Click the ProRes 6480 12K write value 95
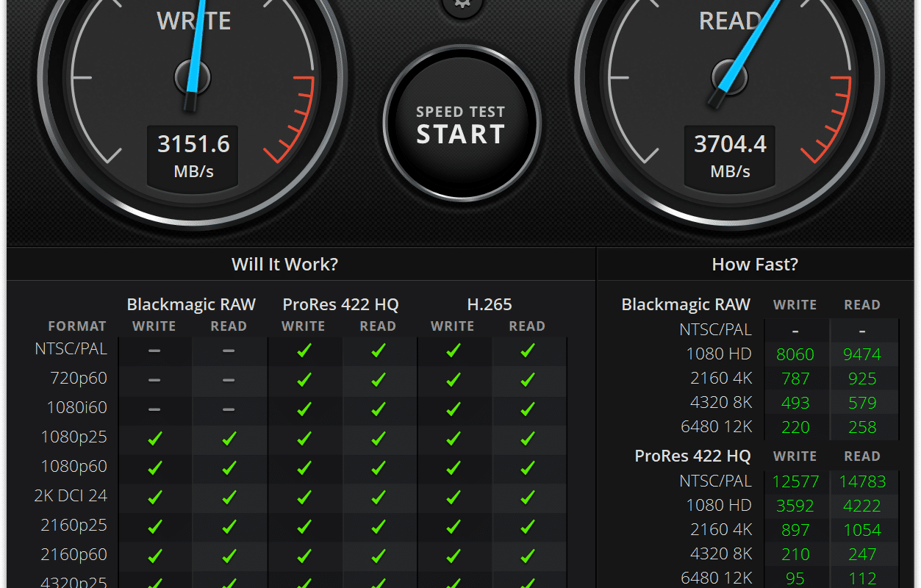Image resolution: width=921 pixels, height=588 pixels. tap(795, 578)
